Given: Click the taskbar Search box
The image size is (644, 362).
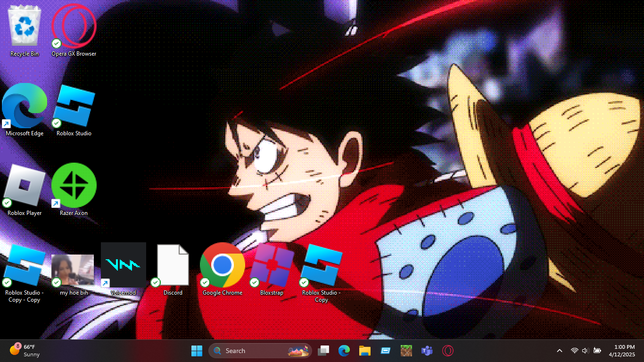Looking at the screenshot, I should 260,351.
